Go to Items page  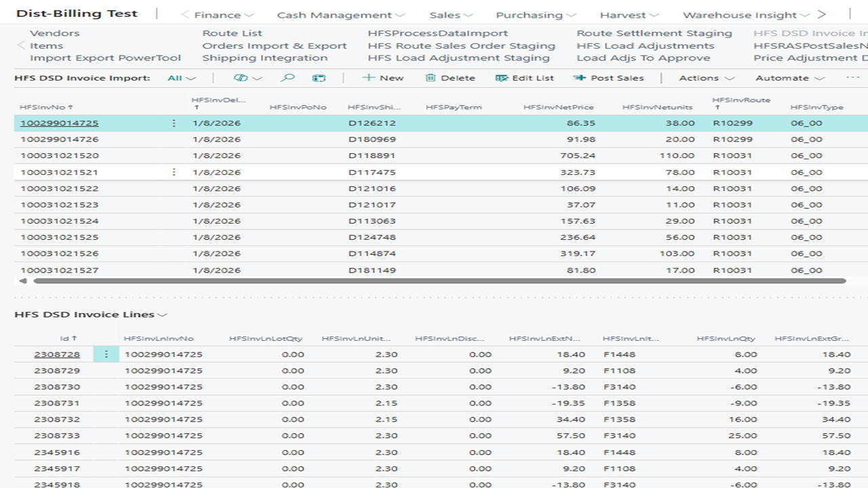pos(46,45)
